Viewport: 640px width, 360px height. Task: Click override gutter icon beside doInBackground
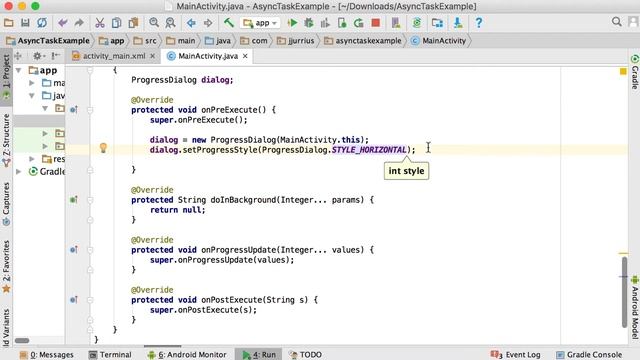pos(74,200)
